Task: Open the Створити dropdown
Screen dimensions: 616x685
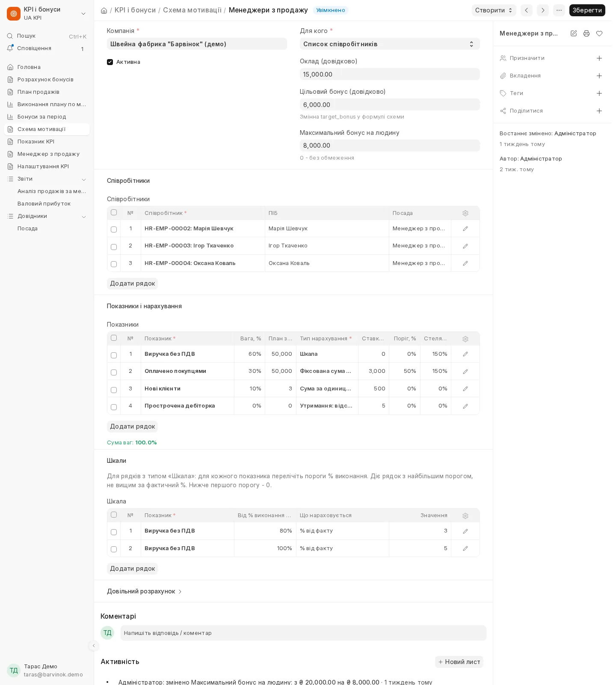Action: [x=494, y=10]
